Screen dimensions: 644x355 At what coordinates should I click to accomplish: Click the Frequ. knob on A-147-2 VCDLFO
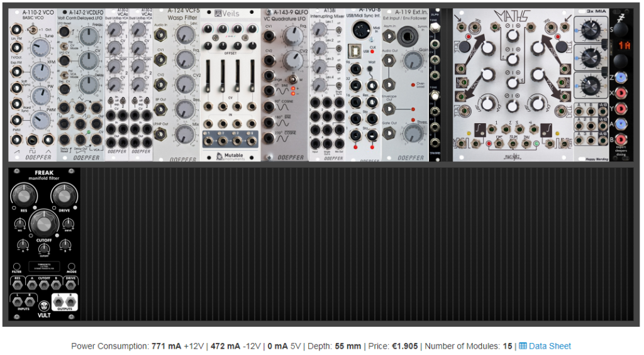point(88,37)
